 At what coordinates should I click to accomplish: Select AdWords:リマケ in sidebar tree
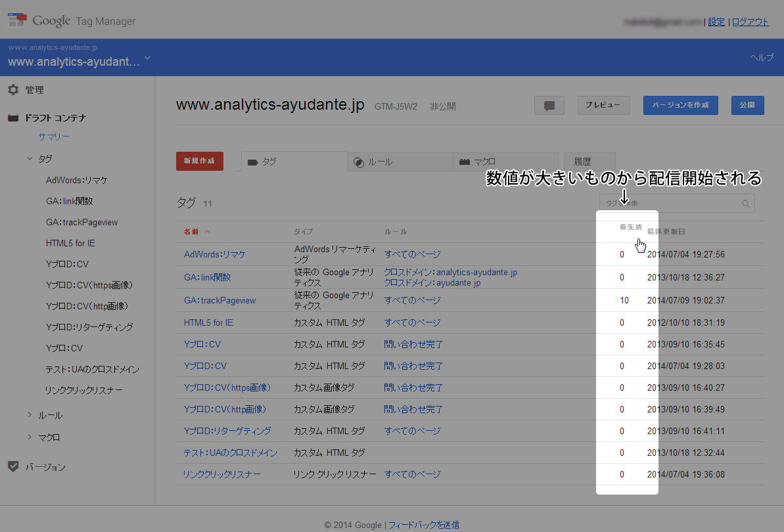tap(76, 180)
